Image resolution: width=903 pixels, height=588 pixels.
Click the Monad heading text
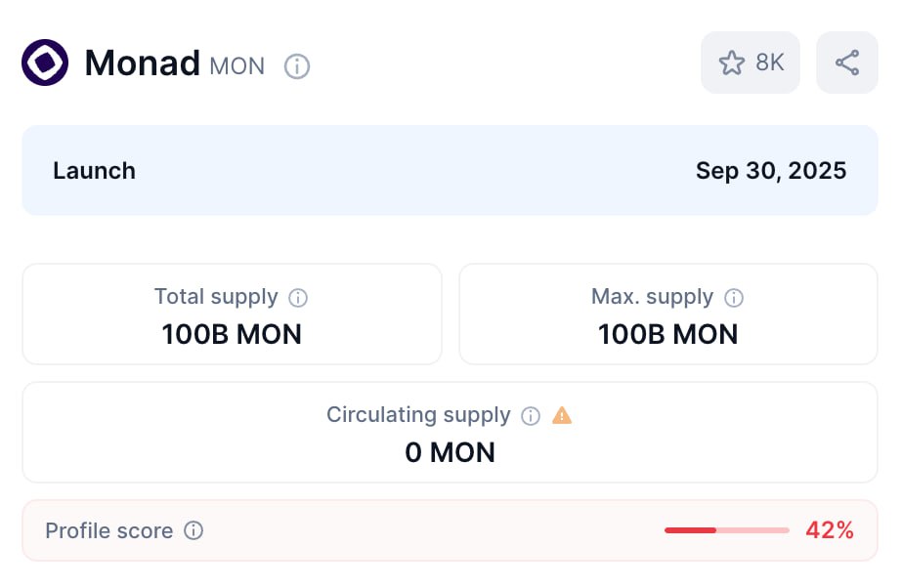tap(143, 63)
